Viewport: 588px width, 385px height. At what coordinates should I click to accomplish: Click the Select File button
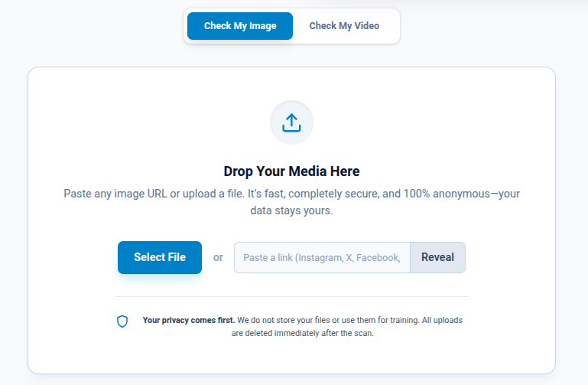click(x=160, y=257)
